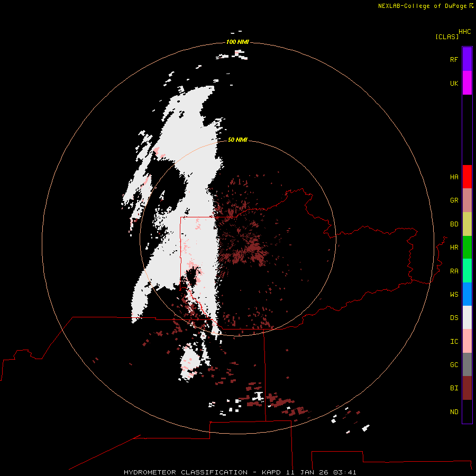This screenshot has width=476, height=476.
Task: Click the [CLAS] legend heading
Action: pyautogui.click(x=447, y=36)
